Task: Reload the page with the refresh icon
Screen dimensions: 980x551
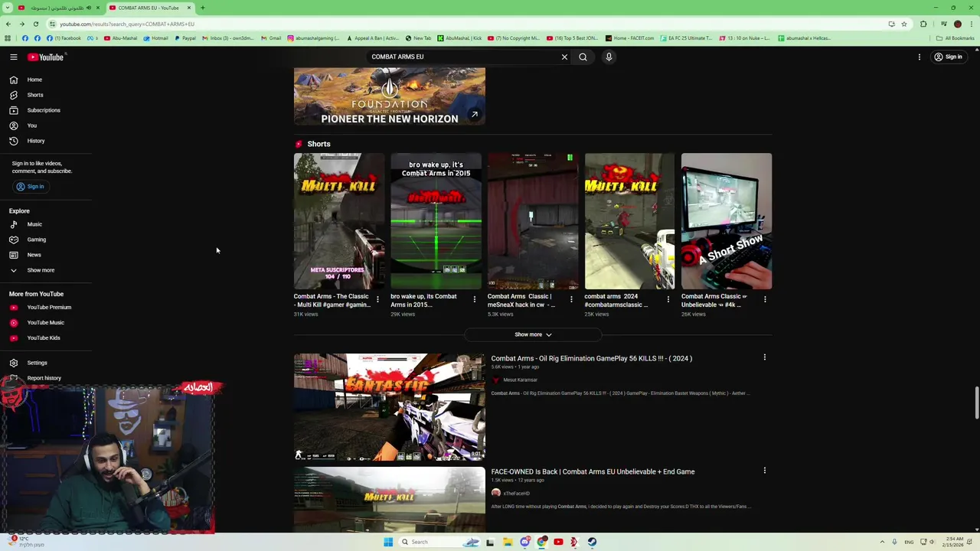Action: coord(35,24)
